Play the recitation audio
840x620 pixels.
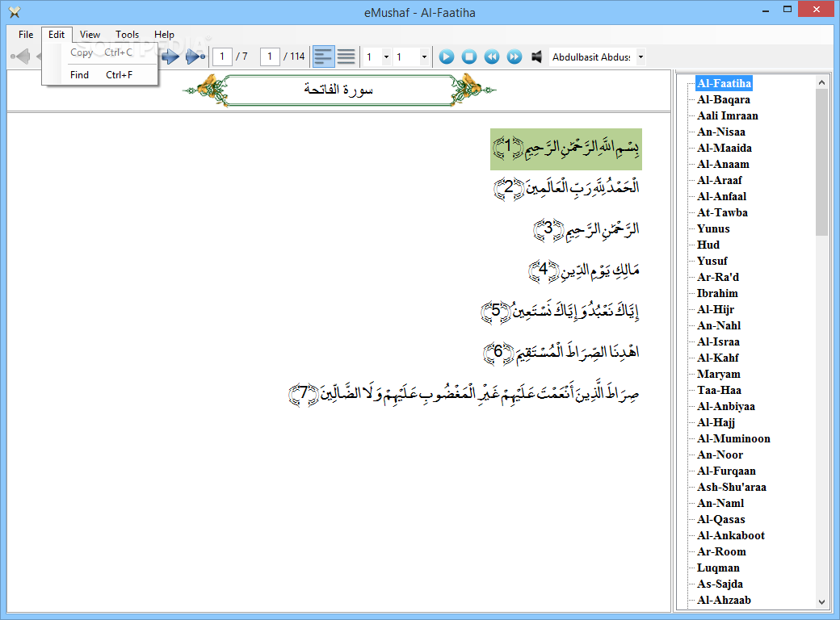(x=446, y=57)
